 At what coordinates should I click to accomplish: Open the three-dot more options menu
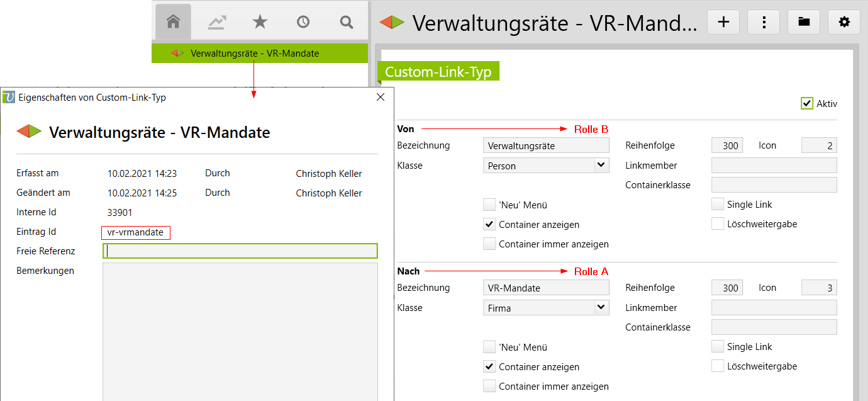click(x=764, y=22)
